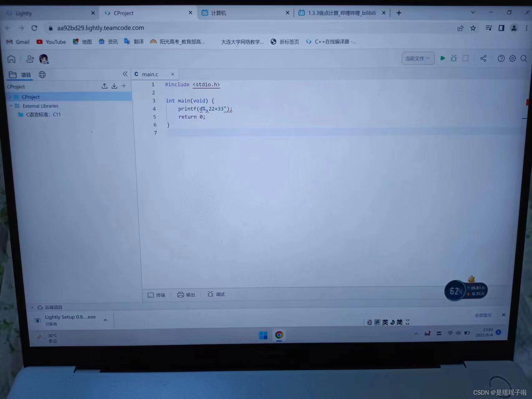Expand Lightly Setup download item options

[x=105, y=320]
